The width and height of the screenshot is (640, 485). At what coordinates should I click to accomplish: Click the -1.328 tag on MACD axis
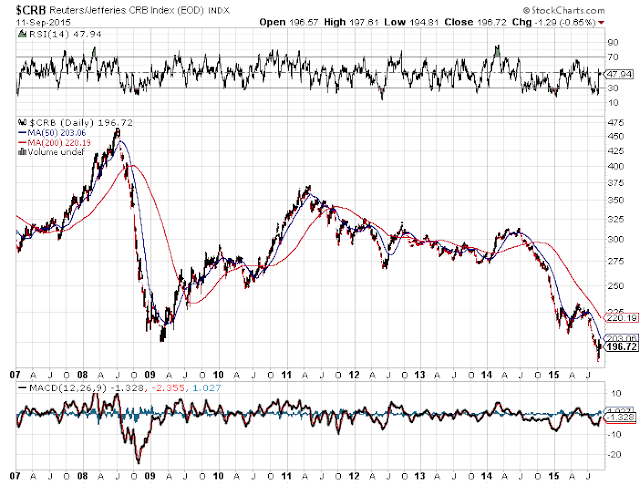click(x=621, y=417)
